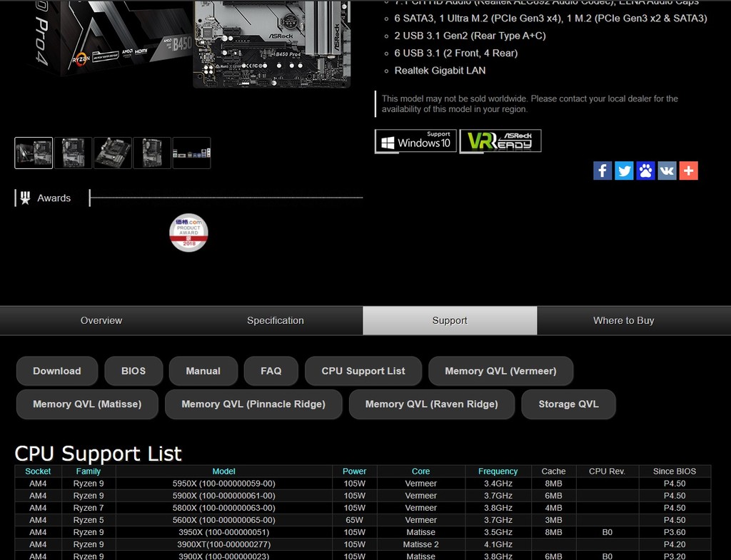
Task: Click the Matisse 2 core cell
Action: click(421, 544)
